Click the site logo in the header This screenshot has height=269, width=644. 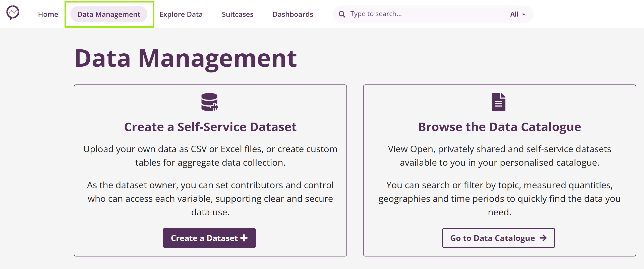click(x=13, y=13)
